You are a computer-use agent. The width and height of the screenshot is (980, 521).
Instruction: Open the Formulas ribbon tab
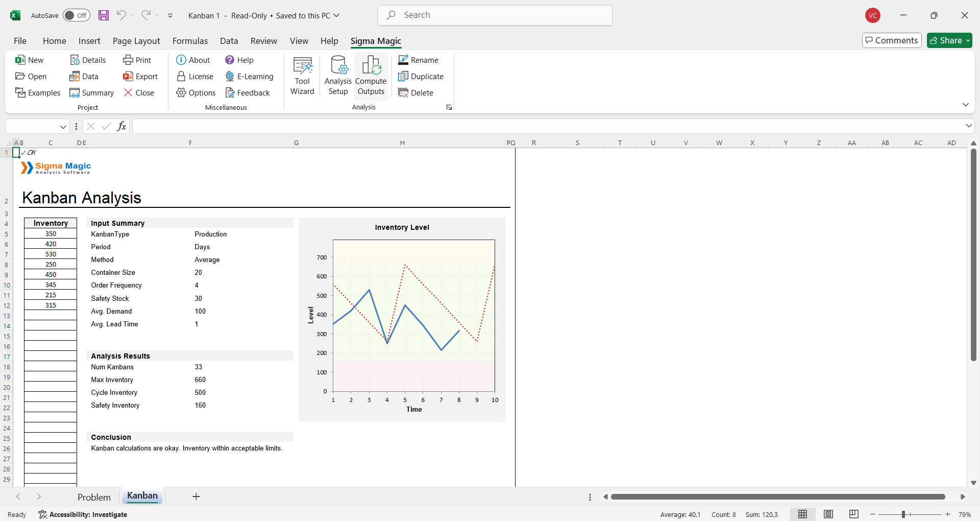190,41
